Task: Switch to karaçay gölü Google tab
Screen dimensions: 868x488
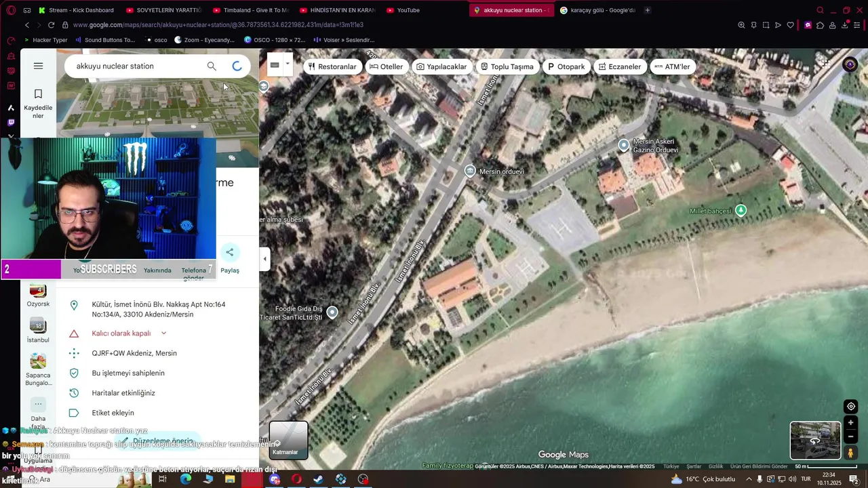Action: 597,10
